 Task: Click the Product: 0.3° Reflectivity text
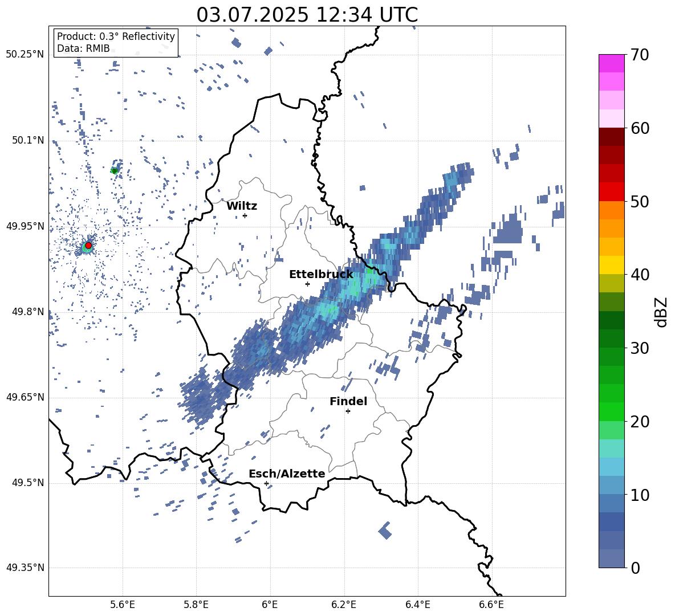116,36
